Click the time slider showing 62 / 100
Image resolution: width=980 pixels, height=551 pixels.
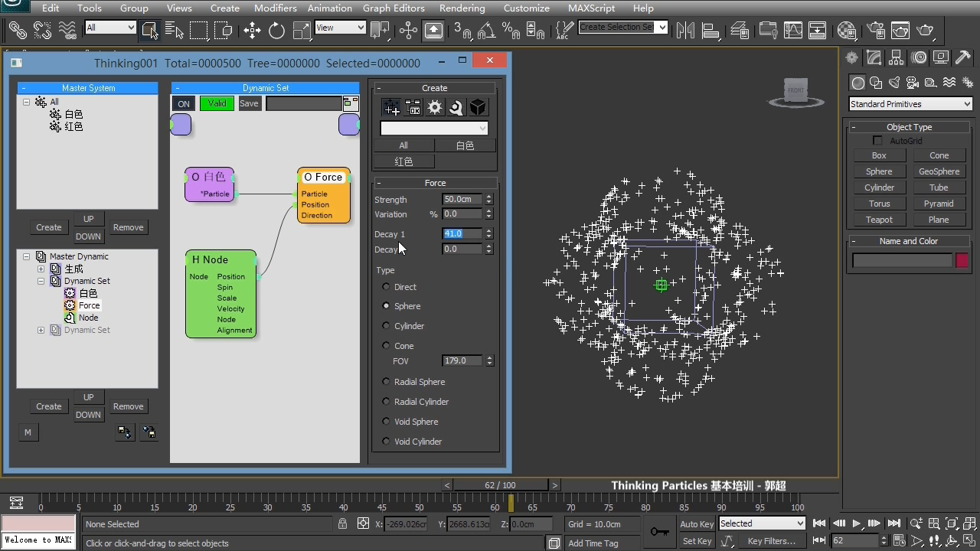click(x=500, y=485)
